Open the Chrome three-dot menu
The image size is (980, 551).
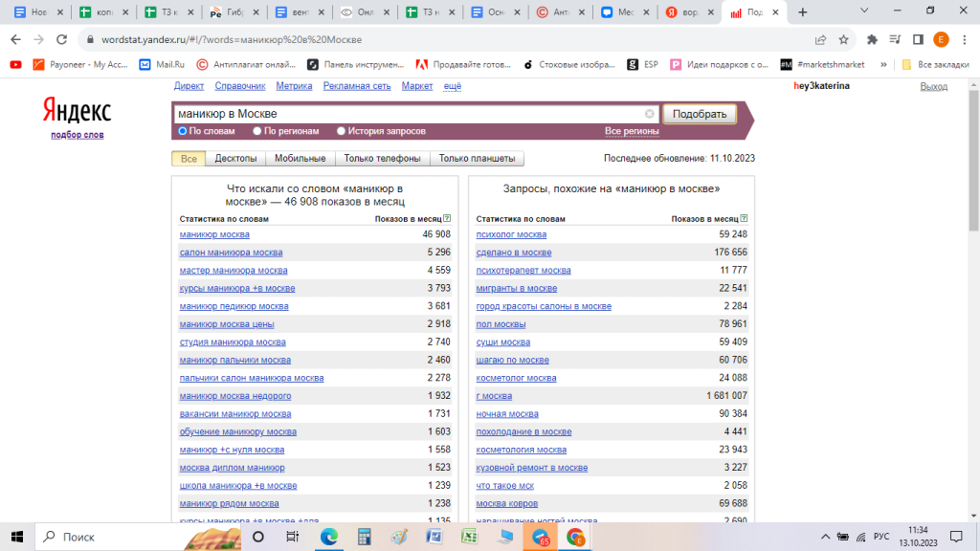coord(965,39)
